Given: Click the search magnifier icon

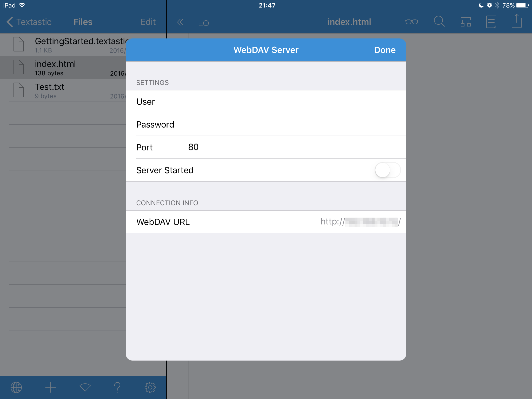Looking at the screenshot, I should point(439,22).
